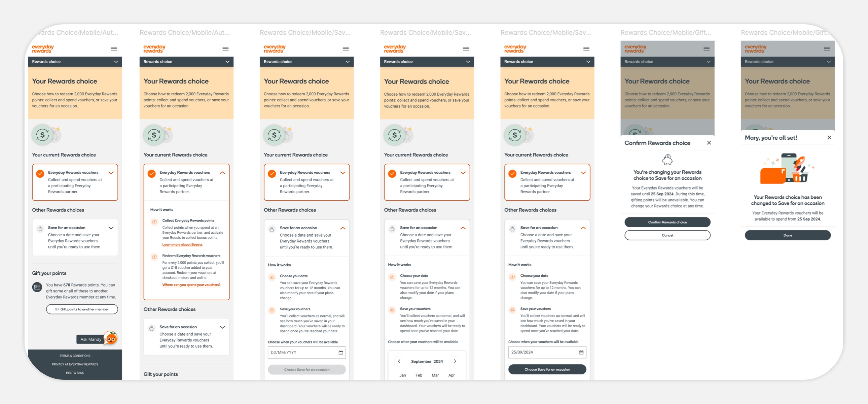Screen dimensions: 868x404
Task: Select Everyday Rewards vouchers radio on first screen
Action: click(x=40, y=174)
